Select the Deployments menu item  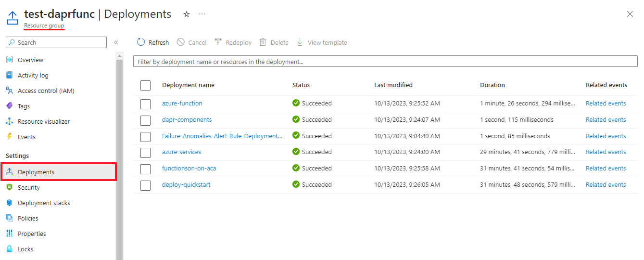pyautogui.click(x=59, y=172)
